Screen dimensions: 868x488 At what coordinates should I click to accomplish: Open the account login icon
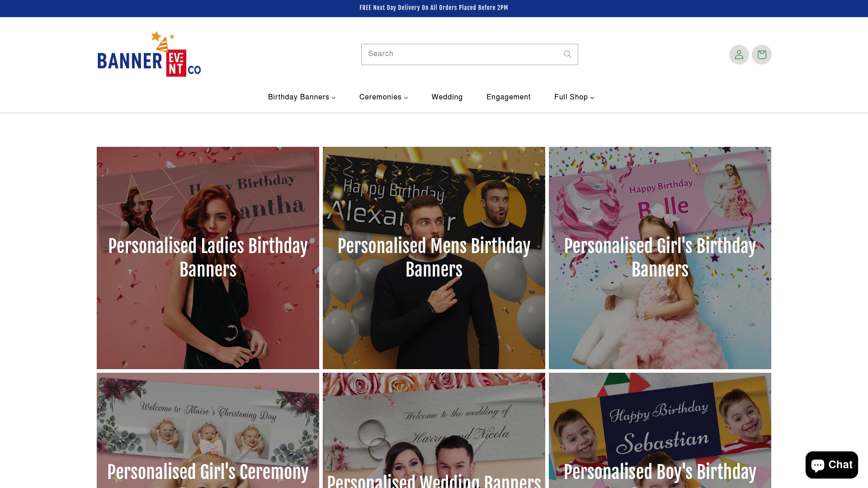pyautogui.click(x=739, y=55)
